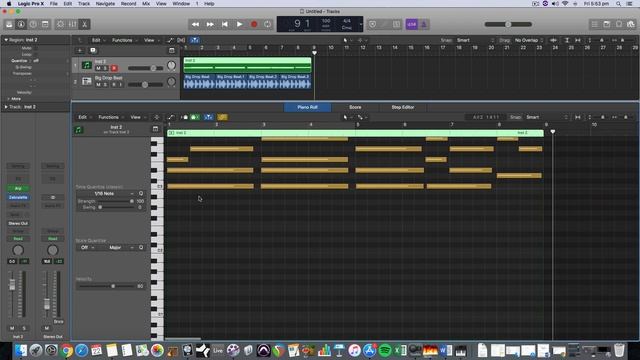Open Global Tracks button in track header
Viewport: 640px width, 360px height.
172,51
